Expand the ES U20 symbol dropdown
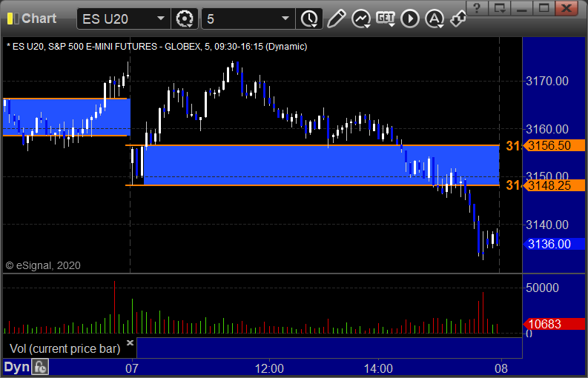 160,19
